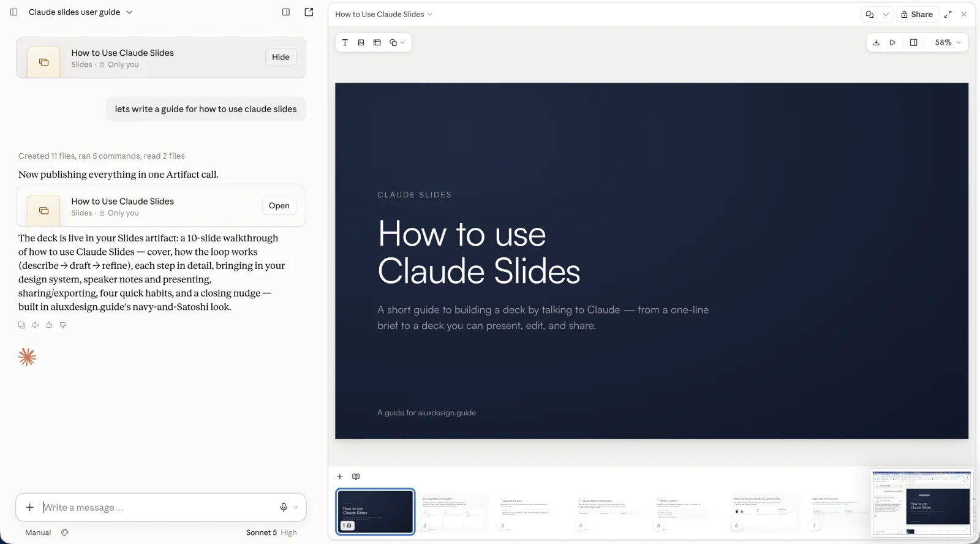The image size is (980, 544).
Task: Open the style palette icon below the composer
Action: tap(65, 533)
